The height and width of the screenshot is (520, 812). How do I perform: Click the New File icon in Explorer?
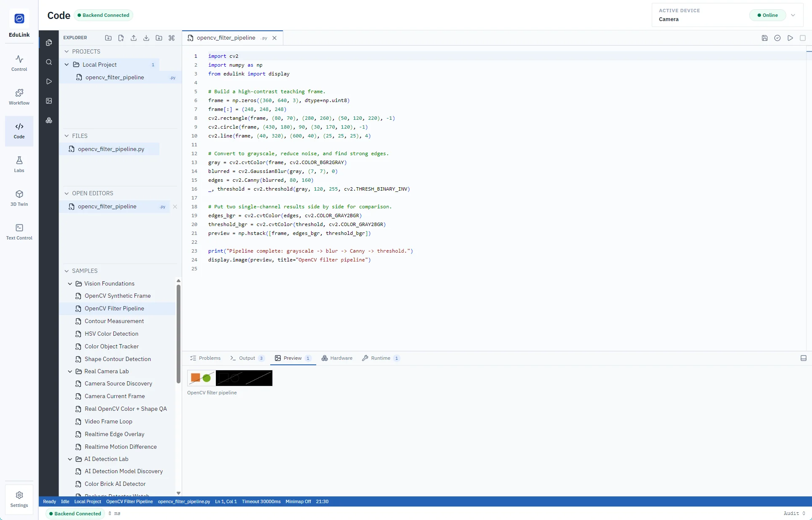click(121, 38)
